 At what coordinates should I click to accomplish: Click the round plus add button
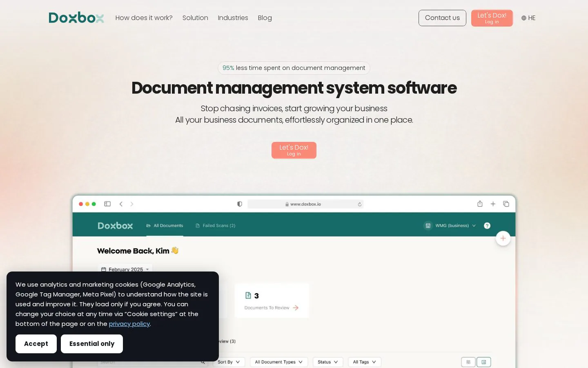[503, 238]
